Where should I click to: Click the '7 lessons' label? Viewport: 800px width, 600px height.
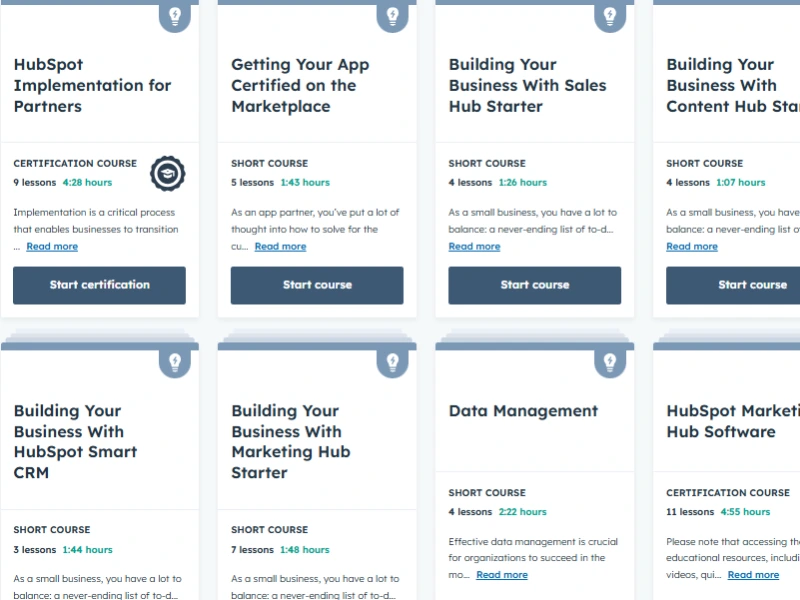coord(253,550)
